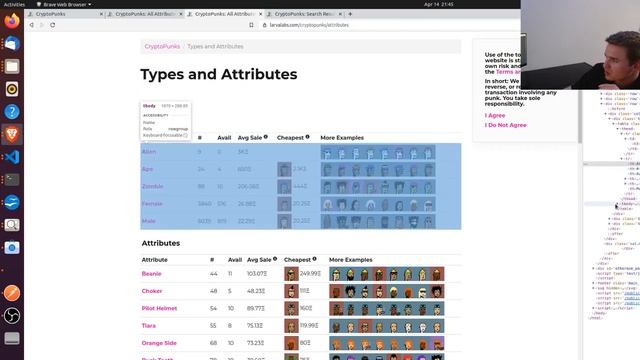Open the Choker attribute link
This screenshot has height=360, width=640.
click(x=152, y=291)
